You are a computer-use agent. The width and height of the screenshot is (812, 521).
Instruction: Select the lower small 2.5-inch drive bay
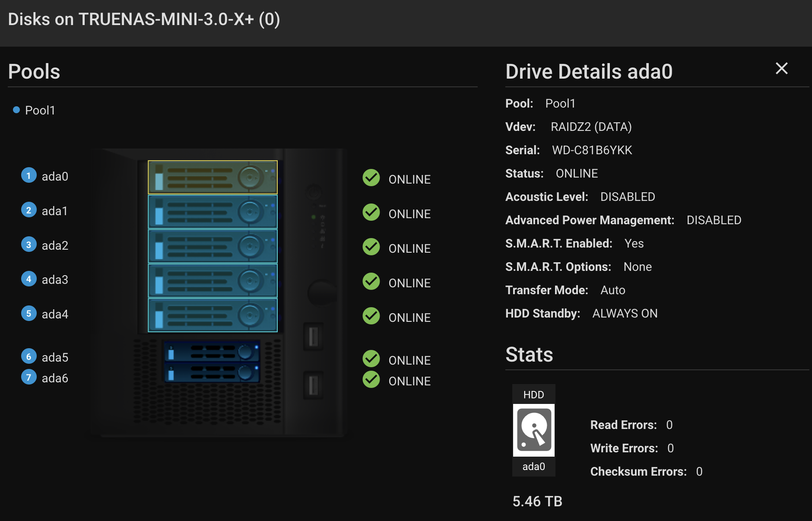point(212,372)
